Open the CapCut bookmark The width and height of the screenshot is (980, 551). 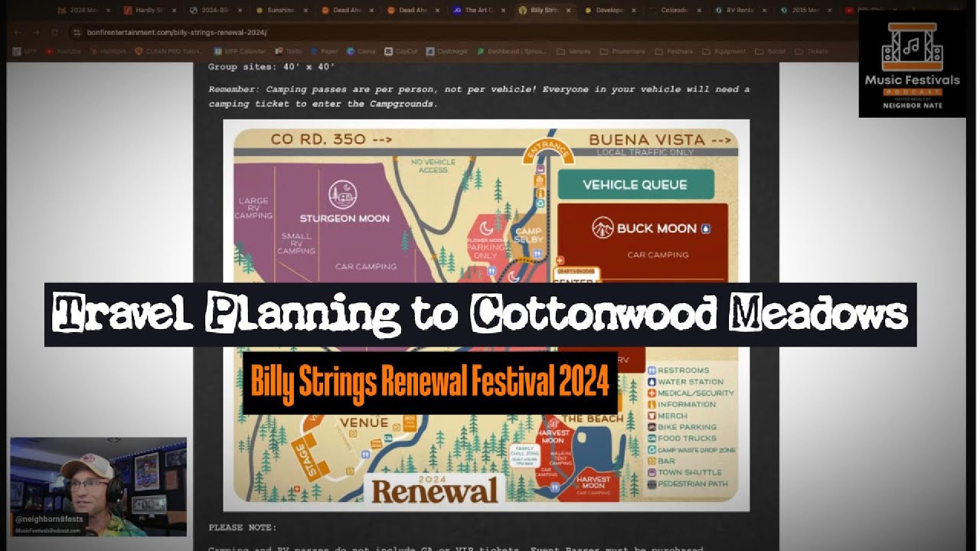point(403,51)
